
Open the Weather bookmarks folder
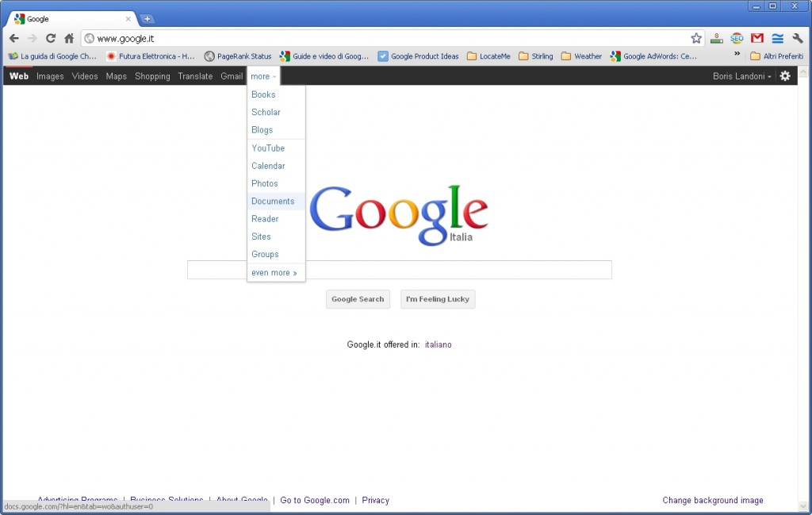click(x=581, y=56)
